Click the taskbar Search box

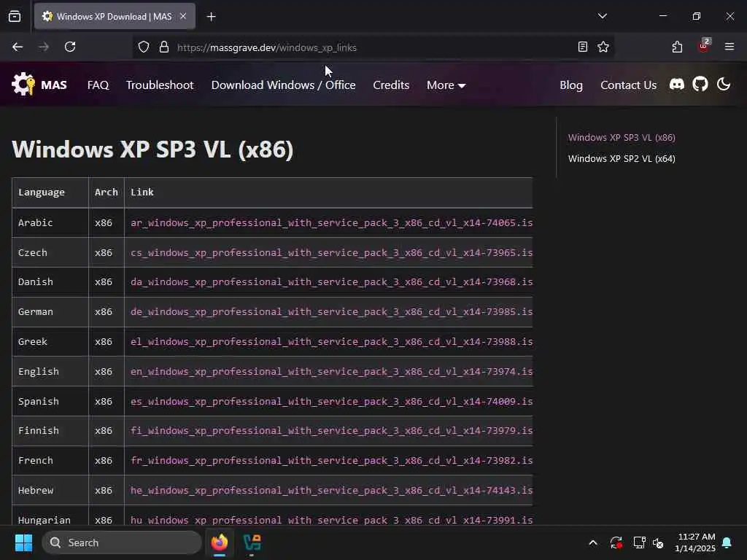[x=122, y=542]
